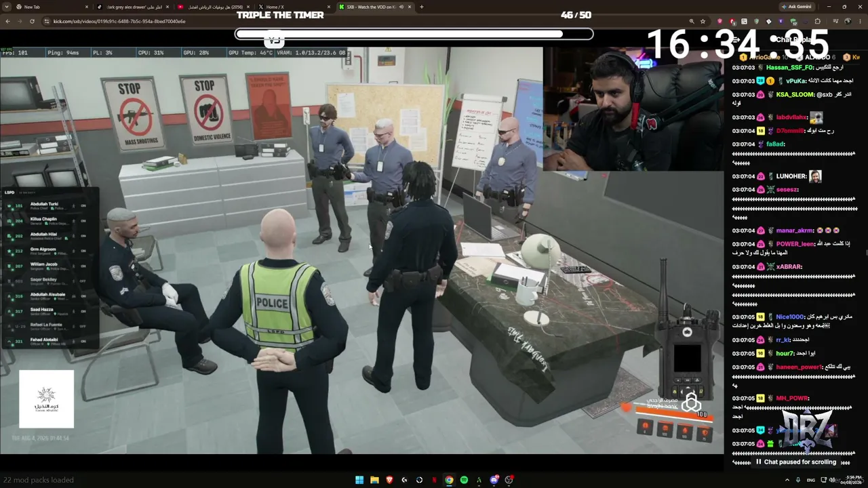Launch Brave browser from the taskbar

pyautogui.click(x=389, y=480)
